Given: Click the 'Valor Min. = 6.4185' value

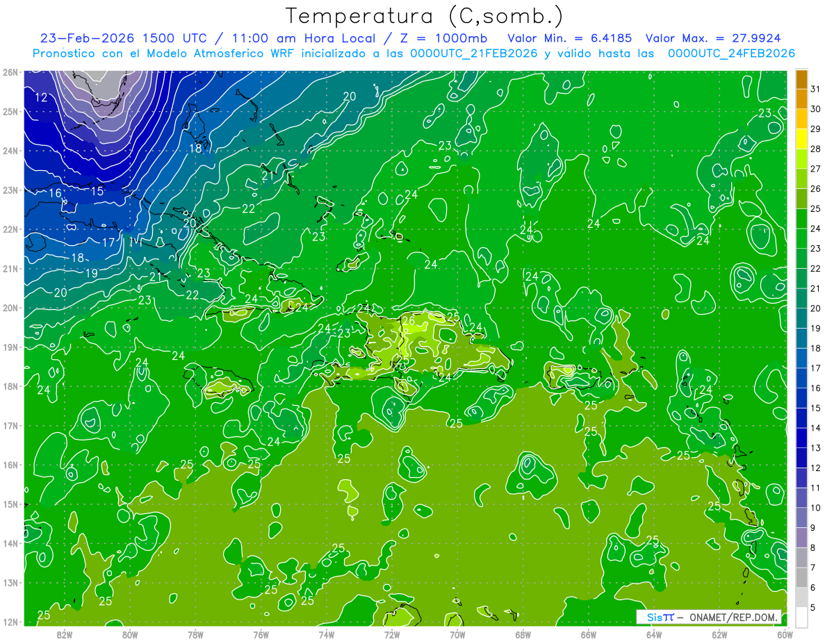Looking at the screenshot, I should 570,38.
